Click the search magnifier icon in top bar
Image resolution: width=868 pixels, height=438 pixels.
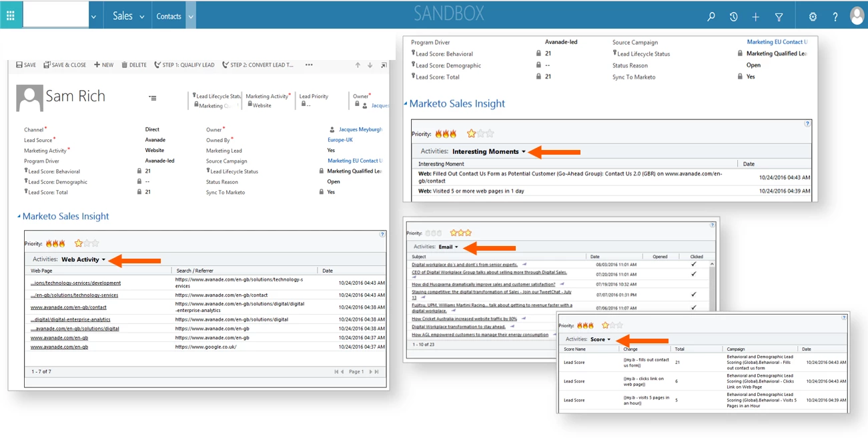[711, 17]
